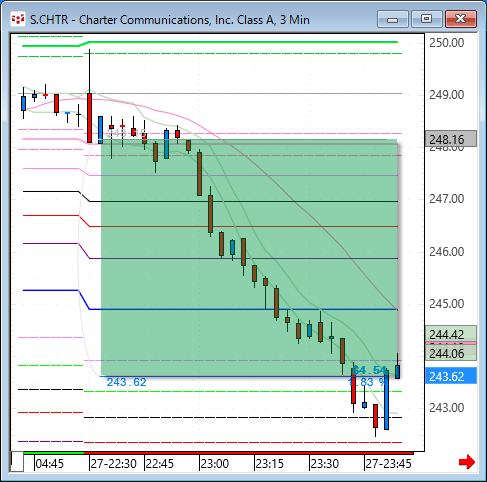The image size is (487, 482).
Task: Click the 246.00 price scale value
Action: click(x=446, y=251)
